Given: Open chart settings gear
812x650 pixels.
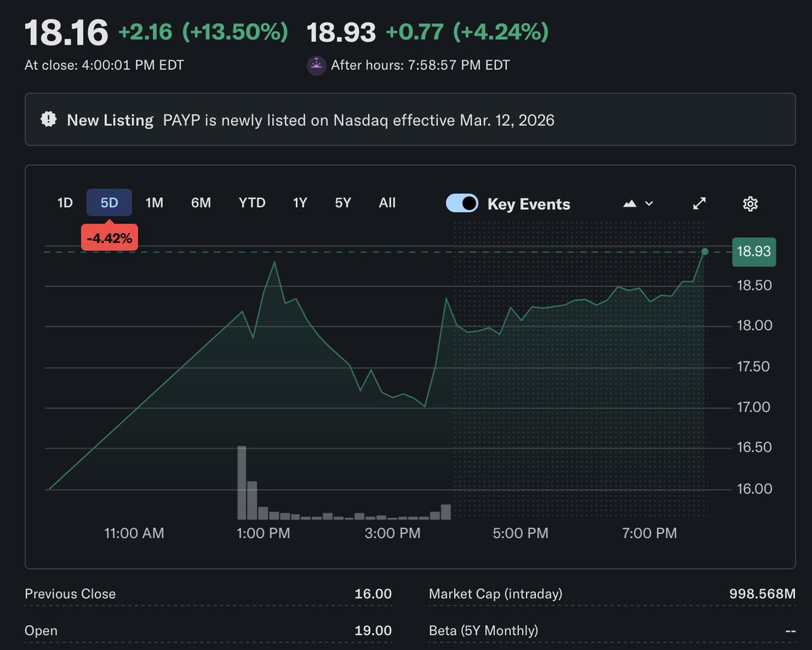Looking at the screenshot, I should pyautogui.click(x=750, y=204).
